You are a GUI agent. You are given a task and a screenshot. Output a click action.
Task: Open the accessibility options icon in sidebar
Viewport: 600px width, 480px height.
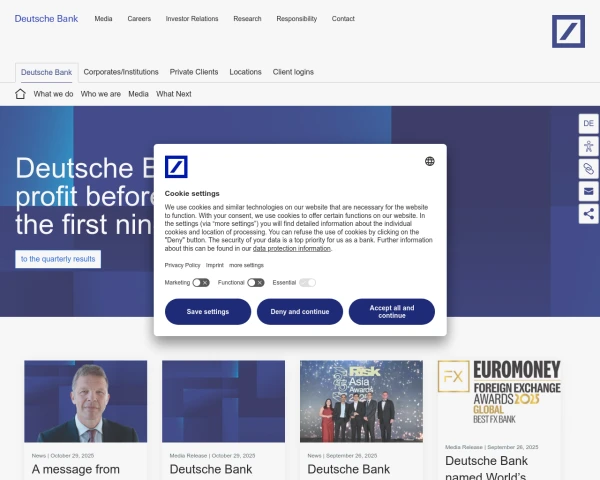588,145
